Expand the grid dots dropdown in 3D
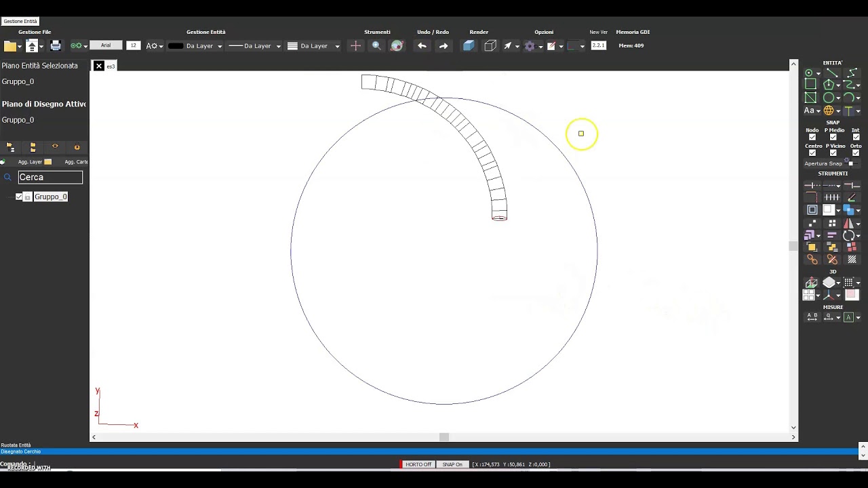 [x=858, y=283]
